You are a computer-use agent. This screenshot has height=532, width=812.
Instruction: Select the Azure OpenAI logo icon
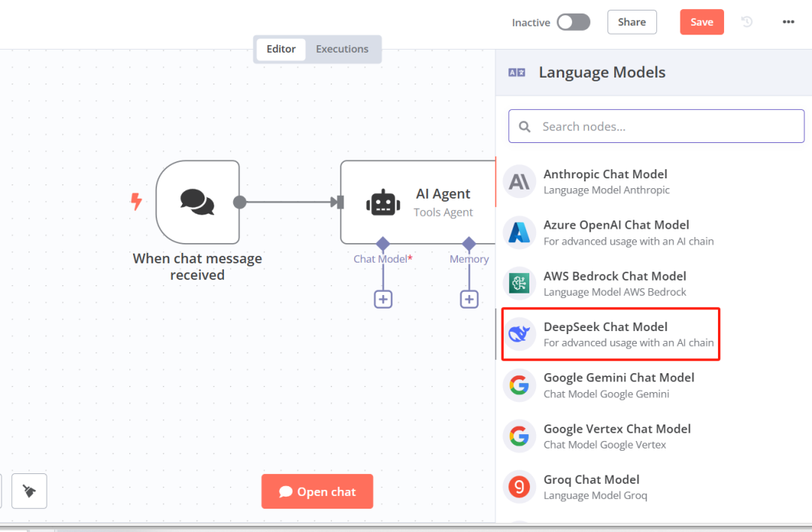519,233
